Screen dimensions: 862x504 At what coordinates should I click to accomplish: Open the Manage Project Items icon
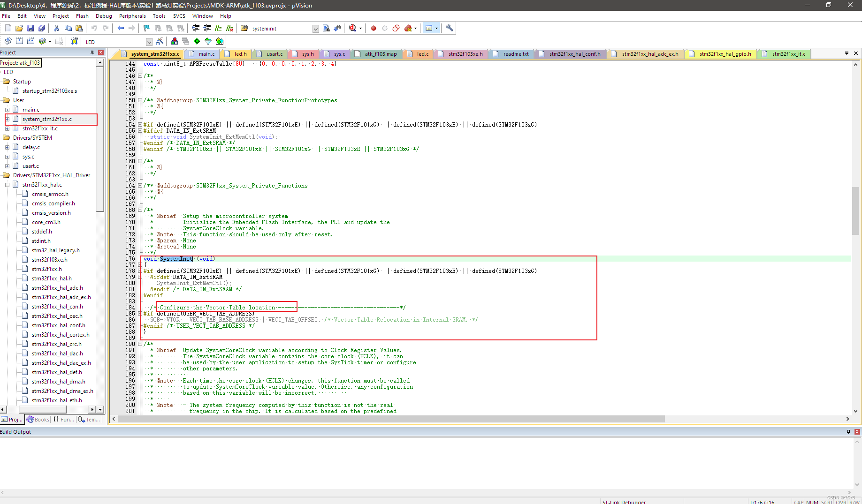[175, 41]
